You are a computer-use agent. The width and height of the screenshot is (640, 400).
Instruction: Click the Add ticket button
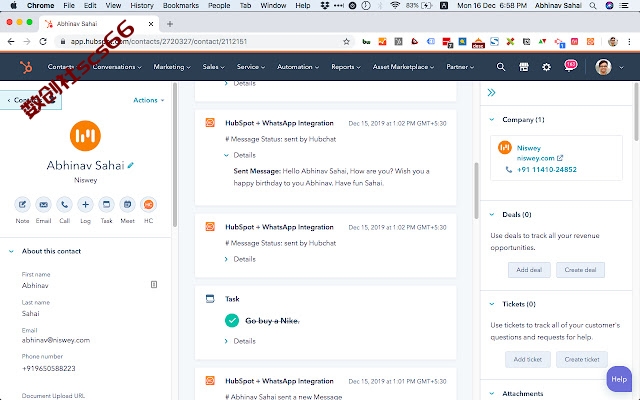tap(527, 360)
